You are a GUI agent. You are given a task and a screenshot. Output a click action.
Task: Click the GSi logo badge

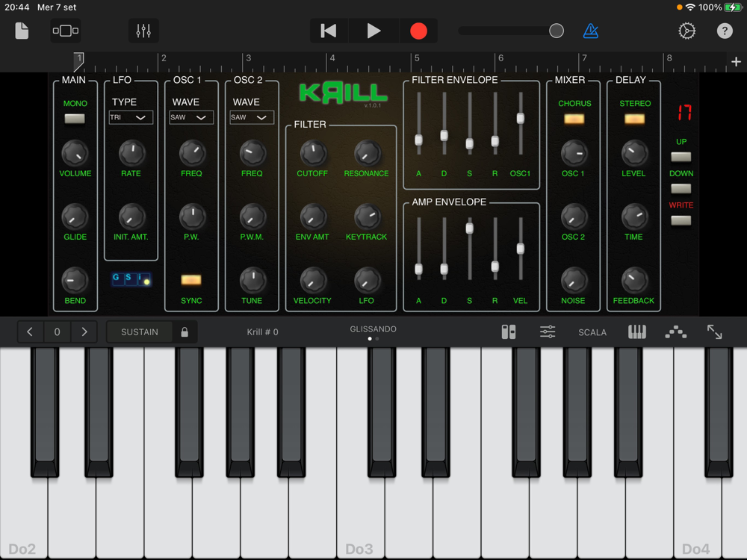pos(131,279)
